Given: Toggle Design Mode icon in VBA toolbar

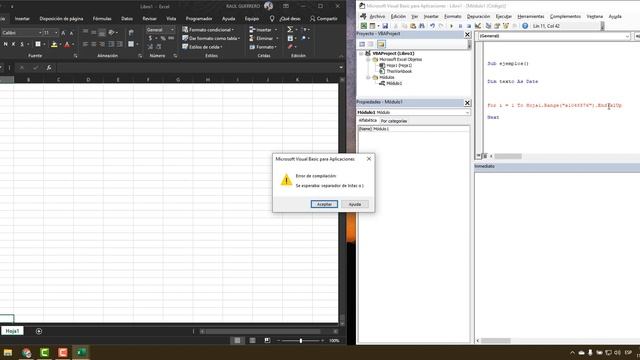Looking at the screenshot, I should 478,26.
